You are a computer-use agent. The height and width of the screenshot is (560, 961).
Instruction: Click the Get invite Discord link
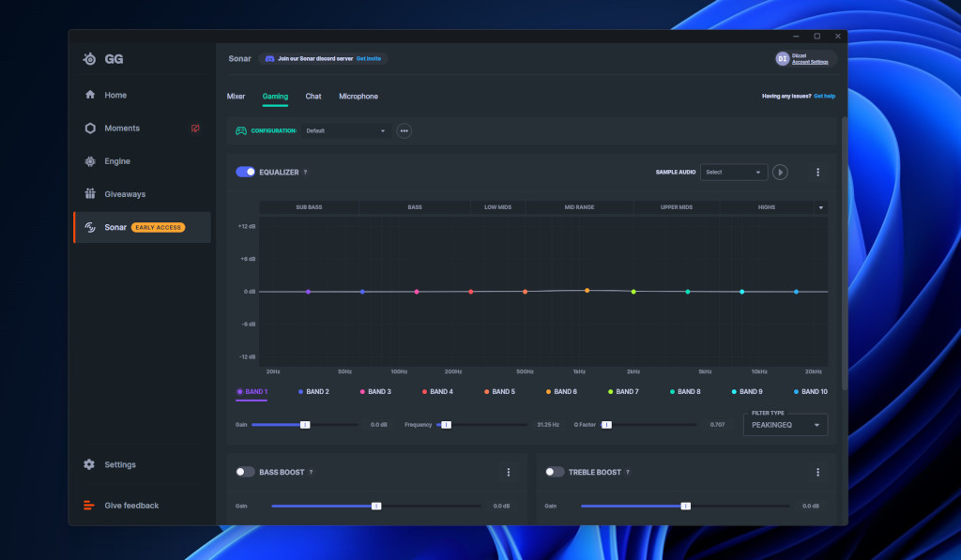(368, 59)
